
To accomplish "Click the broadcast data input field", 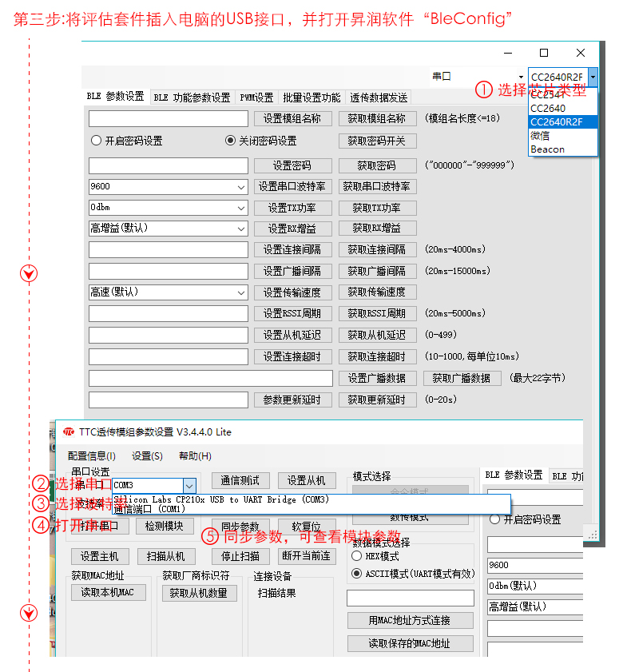I will 211,379.
